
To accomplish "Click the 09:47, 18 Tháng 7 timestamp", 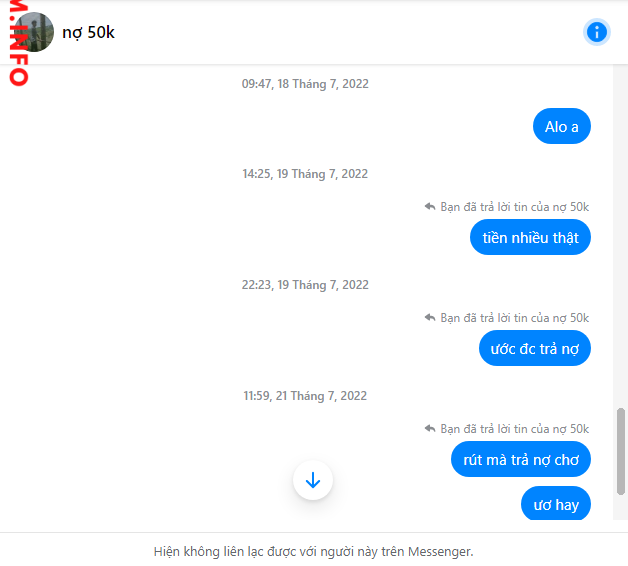I will (305, 84).
